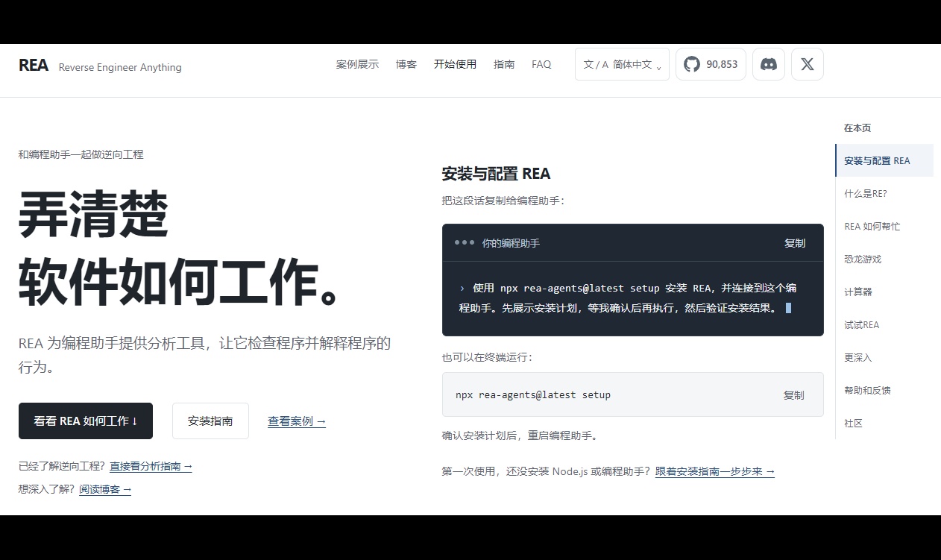Open the GitHub repository icon link
This screenshot has height=560, width=941.
click(x=692, y=64)
